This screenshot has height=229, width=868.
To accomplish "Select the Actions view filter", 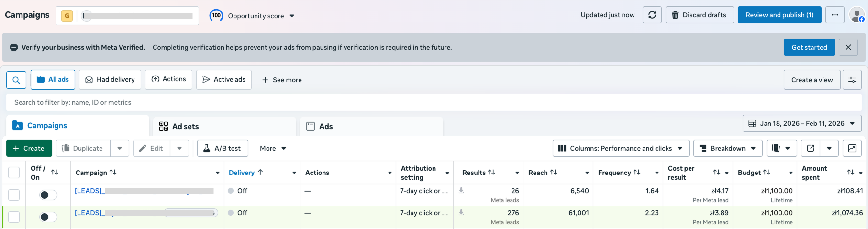I will [168, 80].
